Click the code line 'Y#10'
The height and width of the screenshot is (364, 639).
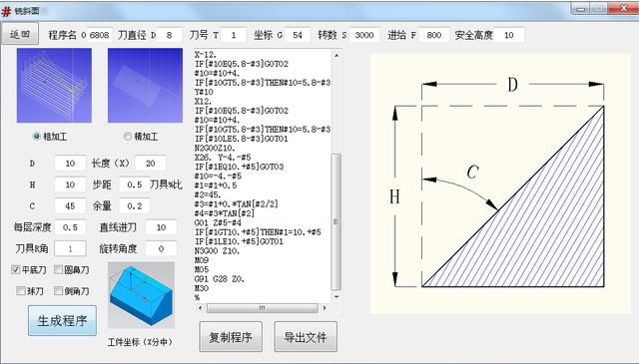pos(204,92)
